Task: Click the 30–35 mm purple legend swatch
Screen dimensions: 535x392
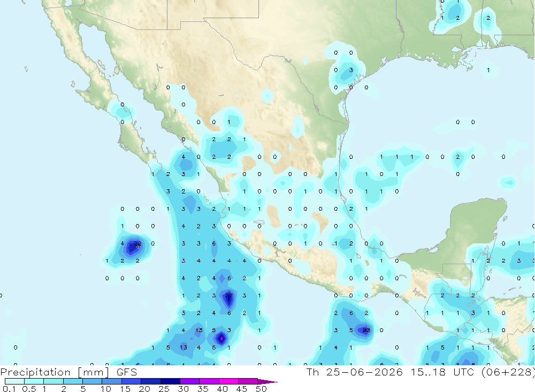Action: (x=190, y=381)
